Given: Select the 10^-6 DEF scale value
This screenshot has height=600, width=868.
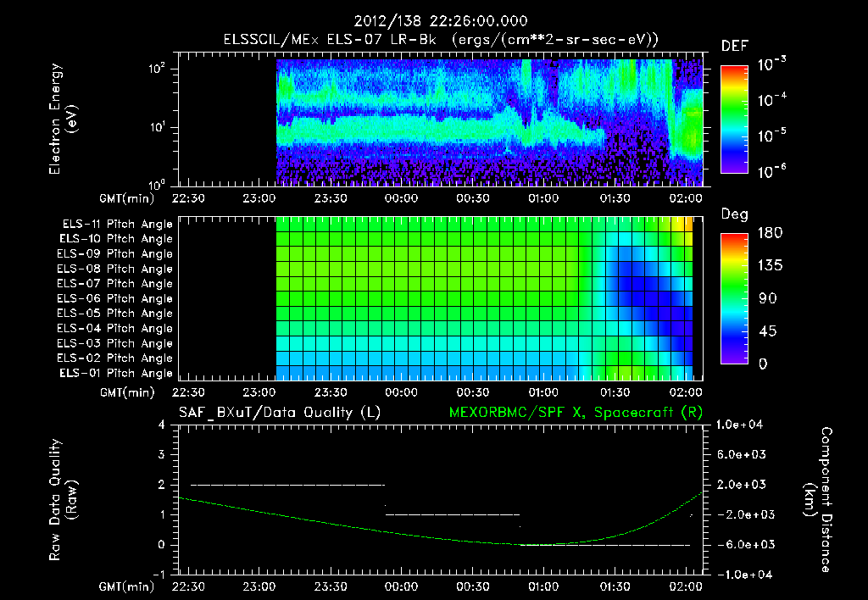Looking at the screenshot, I should [771, 170].
